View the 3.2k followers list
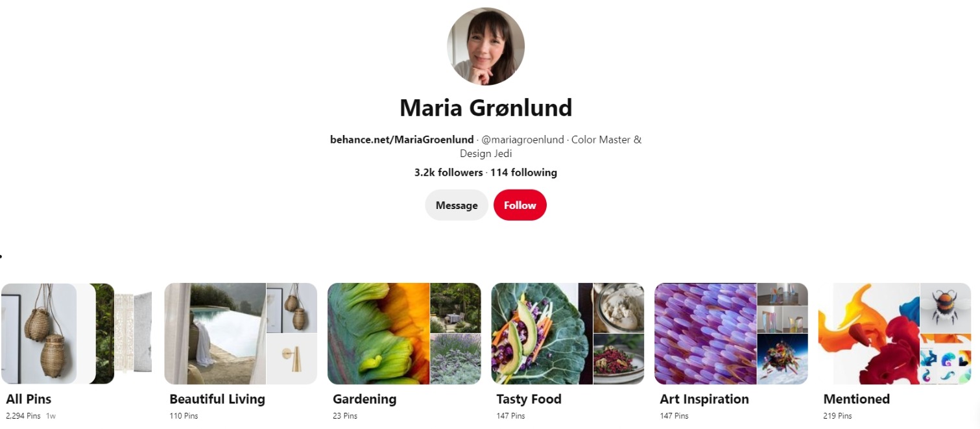This screenshot has height=429, width=980. [450, 172]
